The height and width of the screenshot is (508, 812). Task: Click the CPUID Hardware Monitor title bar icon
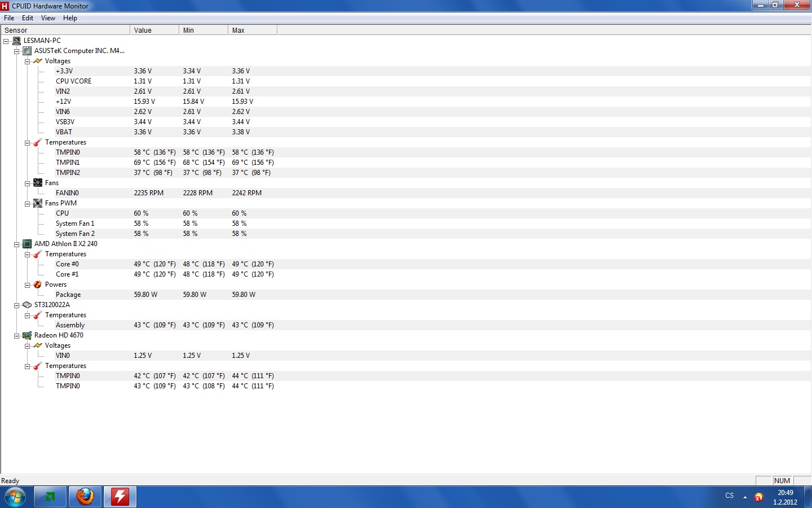coord(5,6)
